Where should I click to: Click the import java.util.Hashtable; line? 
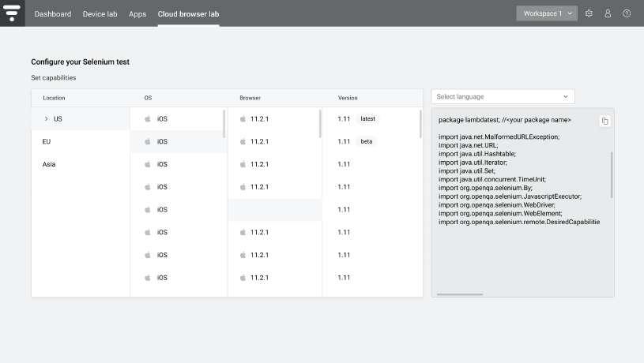click(x=476, y=154)
